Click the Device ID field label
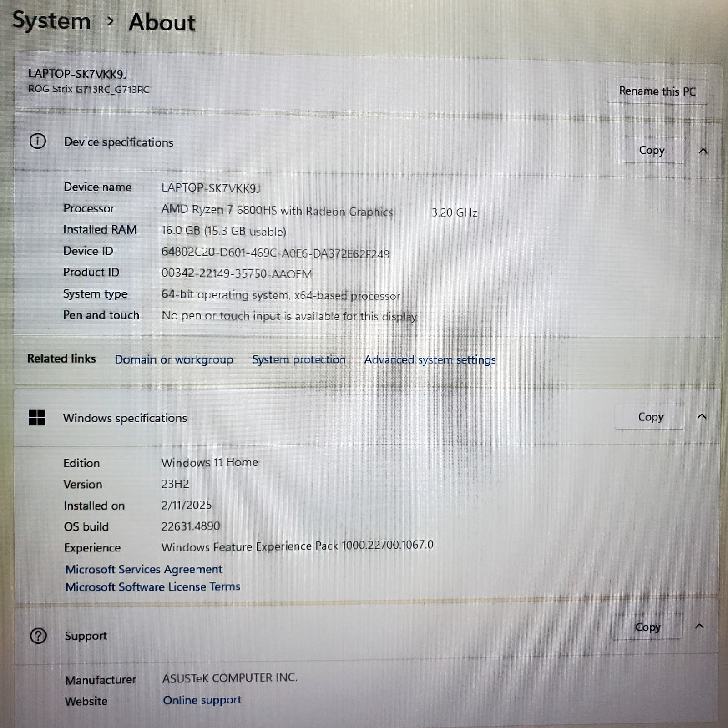The height and width of the screenshot is (728, 728). 88,251
